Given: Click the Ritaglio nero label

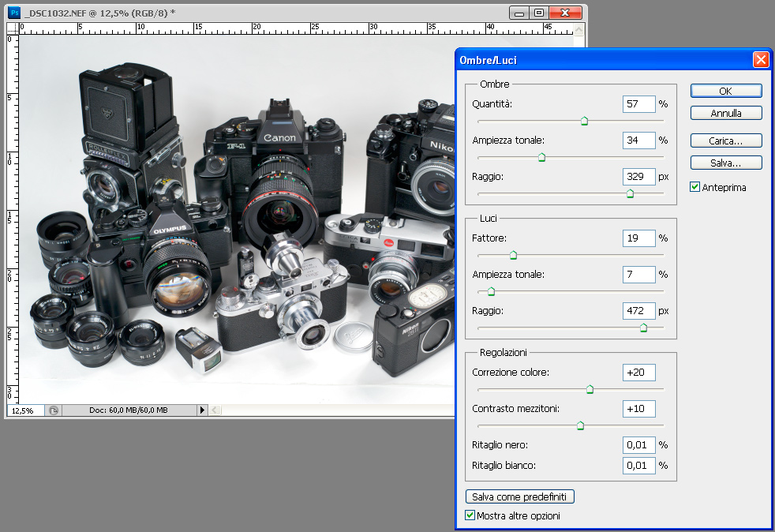Looking at the screenshot, I should click(500, 445).
